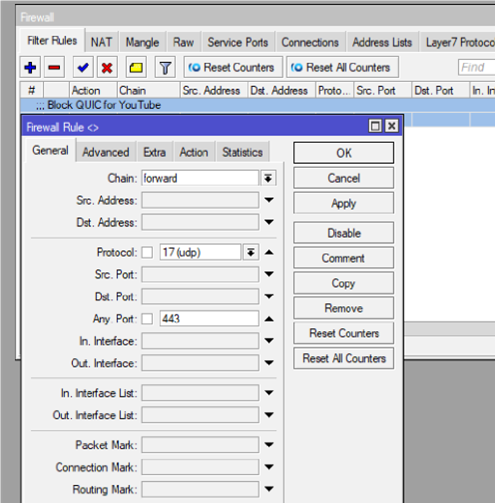Open the filter funnel icon
Screen dimensions: 495x503
165,68
